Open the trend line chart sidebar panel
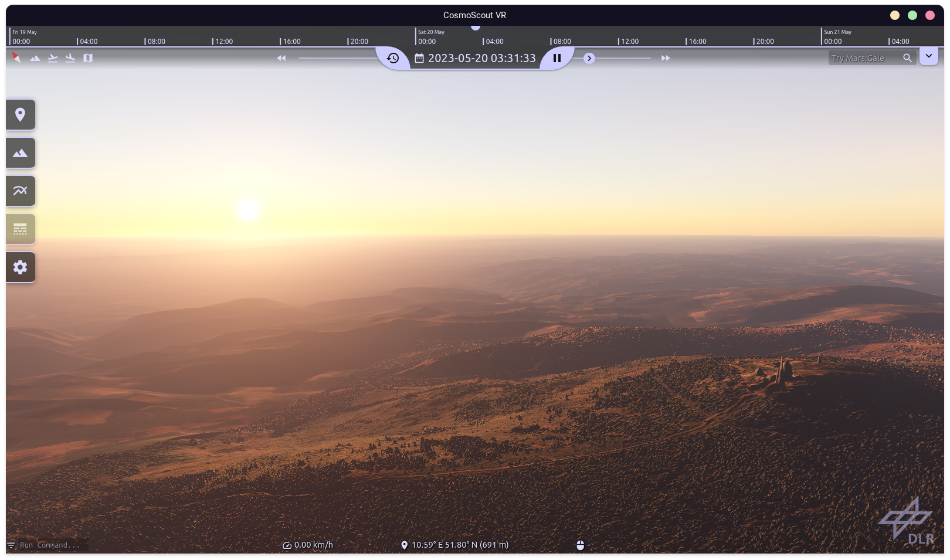 (21, 191)
